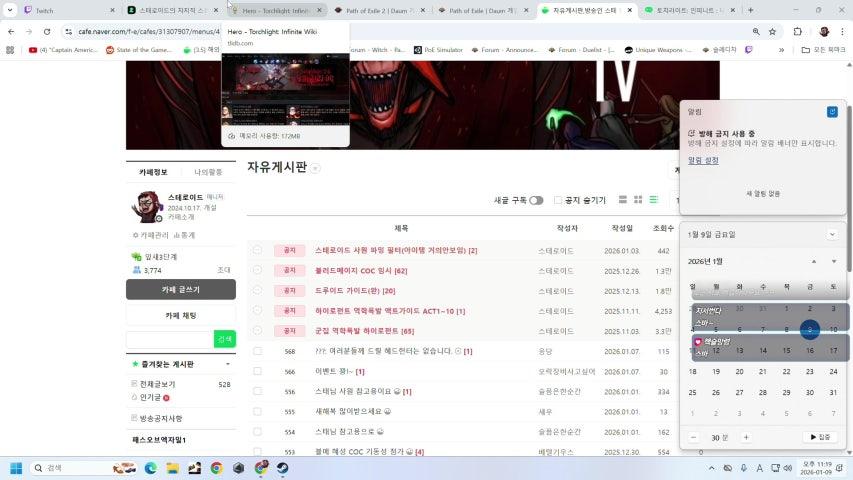The height and width of the screenshot is (480, 853).
Task: Open the tab search dropdown arrow
Action: coord(10,10)
